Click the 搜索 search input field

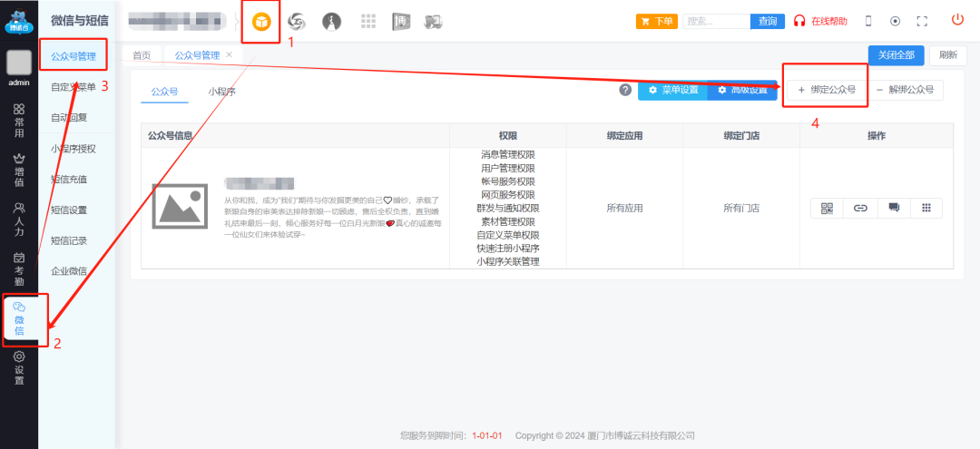click(x=716, y=21)
